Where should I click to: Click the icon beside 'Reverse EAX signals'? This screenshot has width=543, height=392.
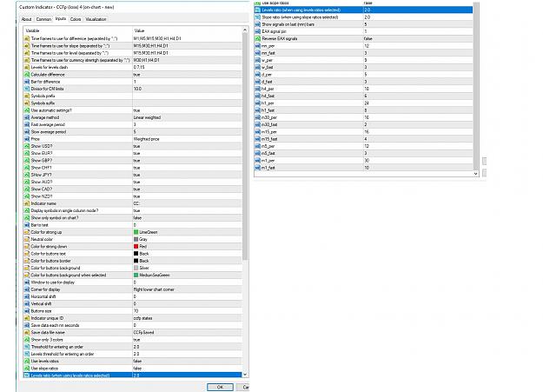258,38
